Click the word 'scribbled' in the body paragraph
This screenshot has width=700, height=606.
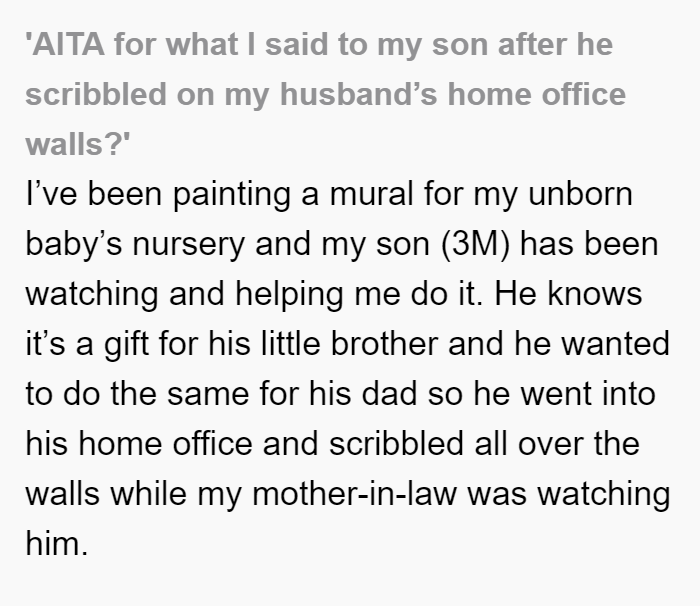tap(396, 444)
